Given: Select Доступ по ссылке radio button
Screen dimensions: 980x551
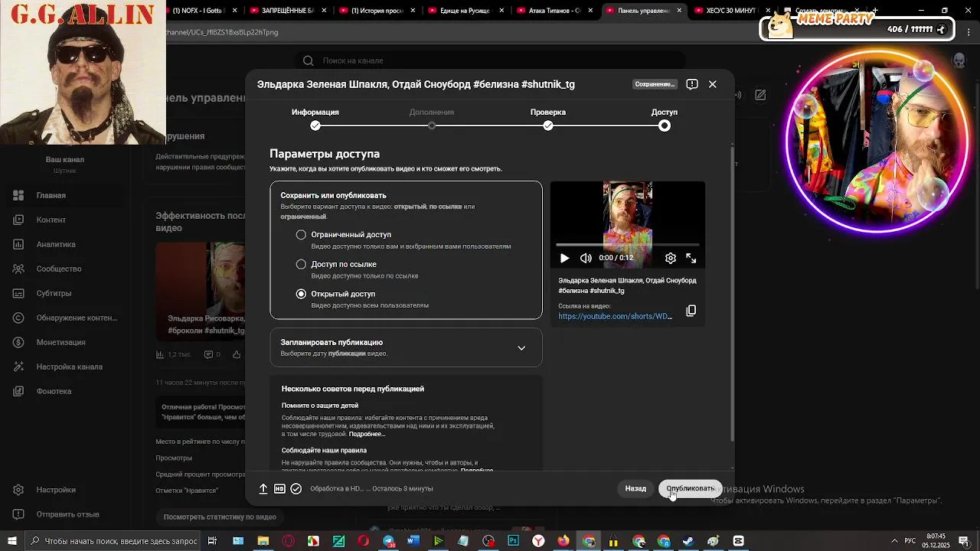Looking at the screenshot, I should pyautogui.click(x=301, y=264).
